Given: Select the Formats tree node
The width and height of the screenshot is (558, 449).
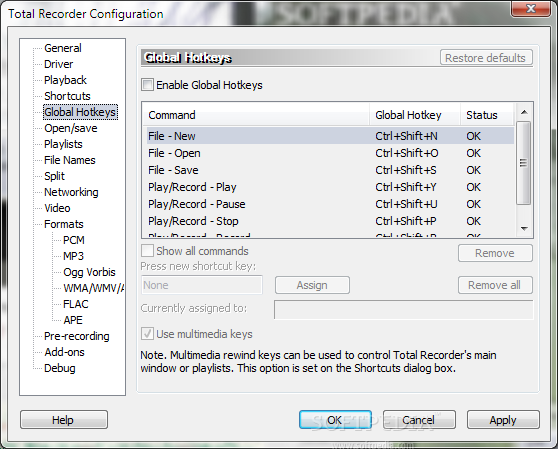Looking at the screenshot, I should 64,224.
